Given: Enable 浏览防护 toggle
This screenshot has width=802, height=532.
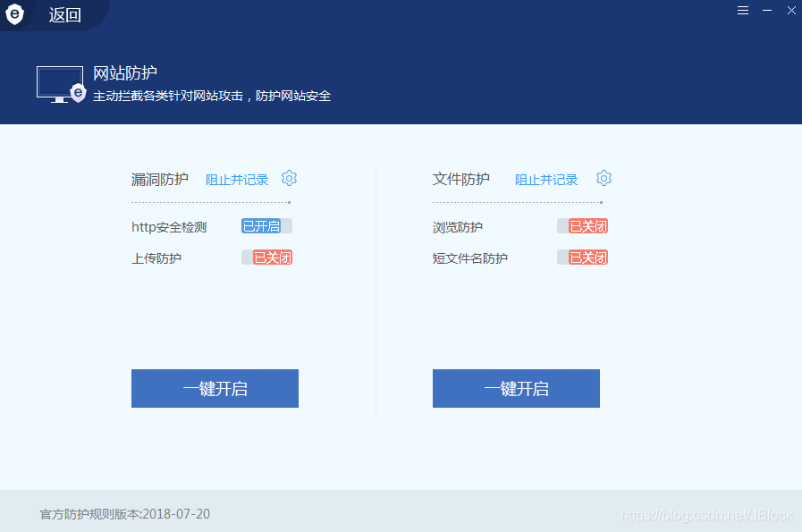Looking at the screenshot, I should [x=582, y=226].
